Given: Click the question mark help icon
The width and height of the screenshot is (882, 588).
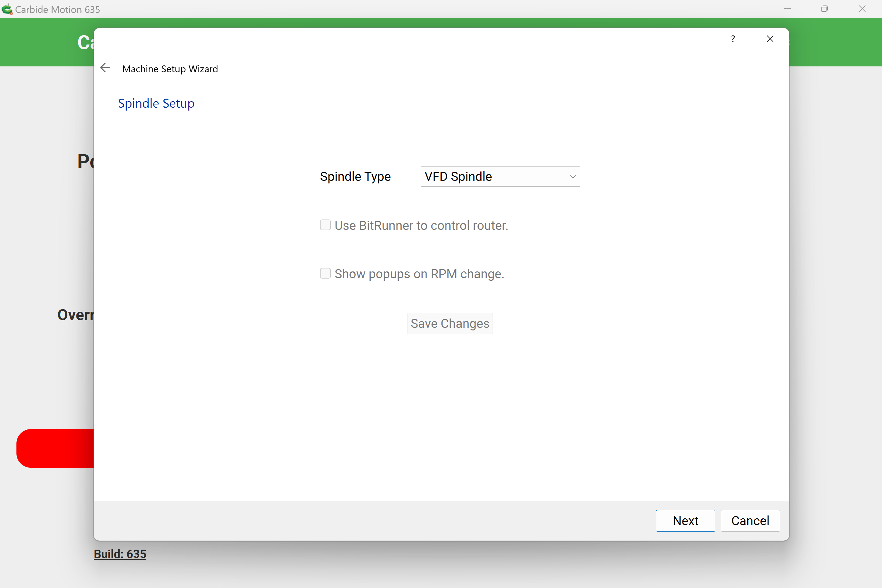Looking at the screenshot, I should (733, 39).
